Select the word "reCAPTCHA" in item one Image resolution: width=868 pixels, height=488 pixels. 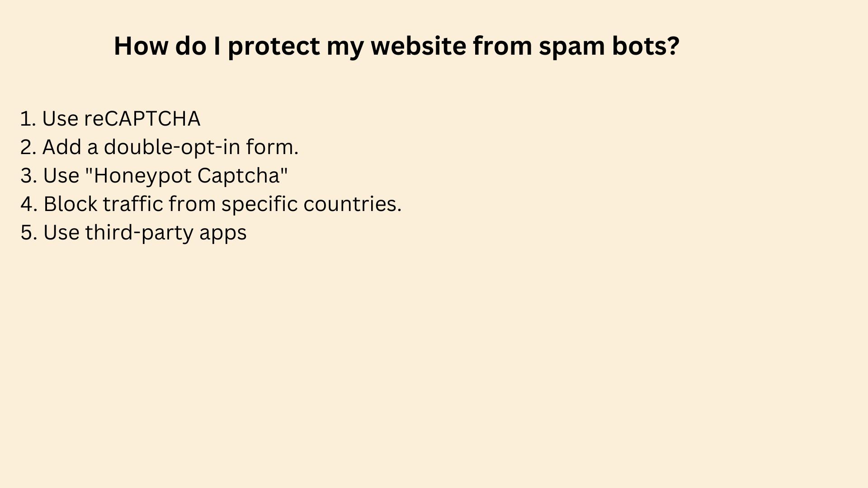pyautogui.click(x=142, y=119)
